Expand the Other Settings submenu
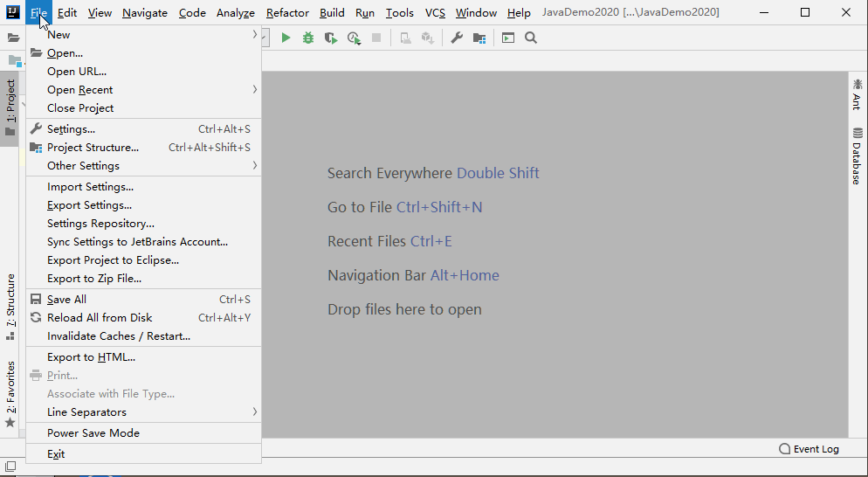 (x=144, y=166)
